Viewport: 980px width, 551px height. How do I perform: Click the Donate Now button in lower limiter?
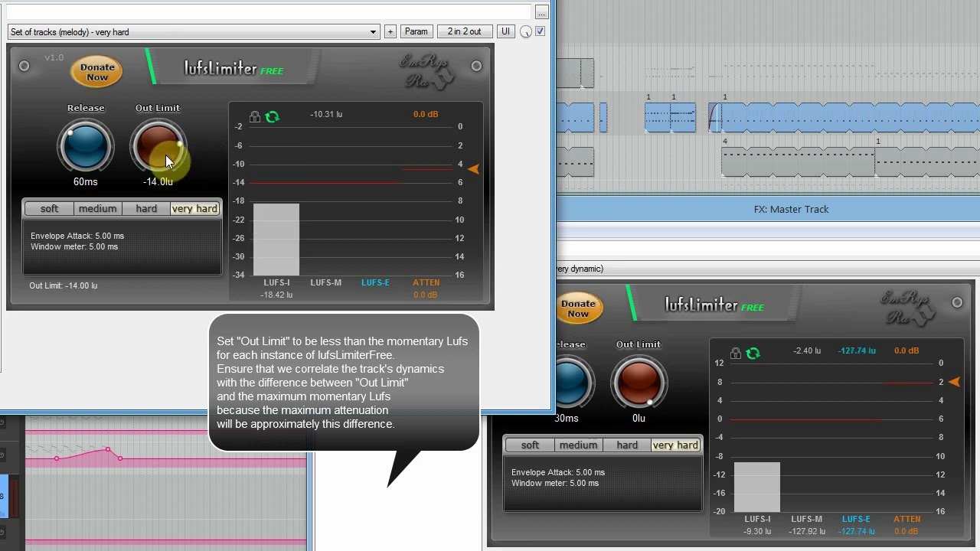coord(578,308)
